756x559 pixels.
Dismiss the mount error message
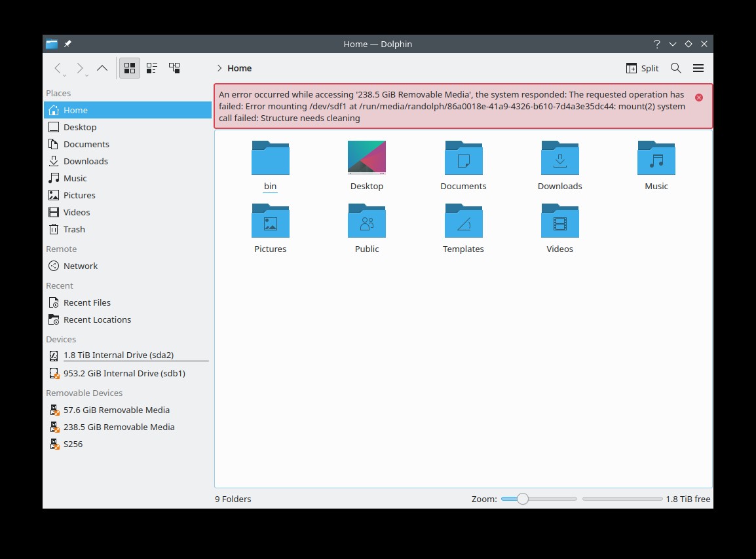click(x=698, y=98)
